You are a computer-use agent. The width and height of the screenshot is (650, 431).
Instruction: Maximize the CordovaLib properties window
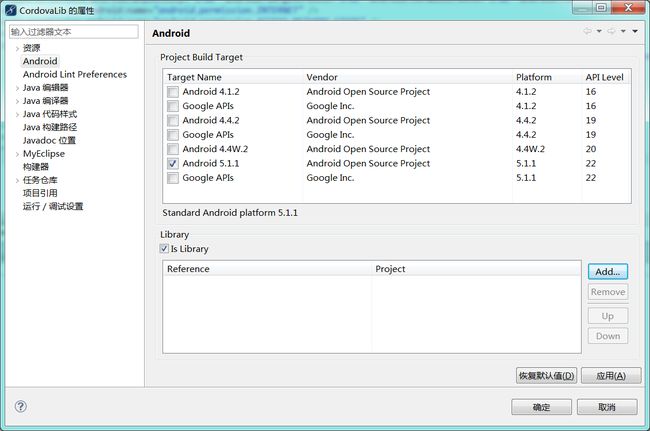(x=601, y=7)
